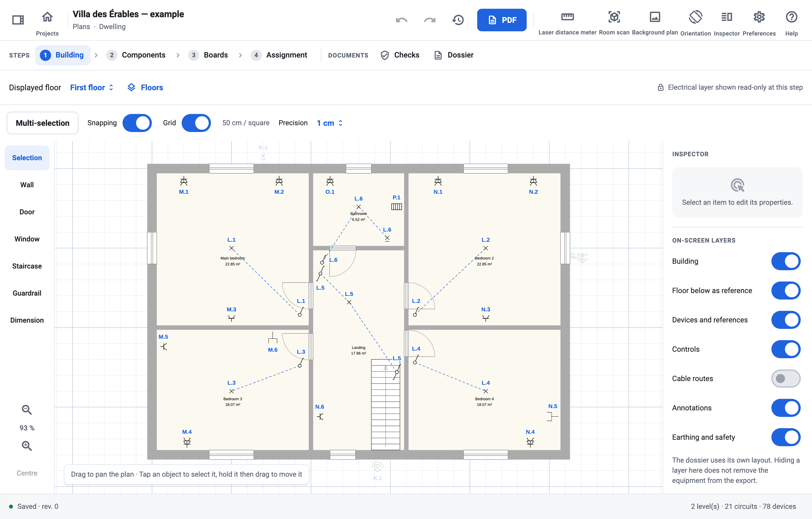Export the plan as PDF
The width and height of the screenshot is (812, 519).
(x=501, y=20)
